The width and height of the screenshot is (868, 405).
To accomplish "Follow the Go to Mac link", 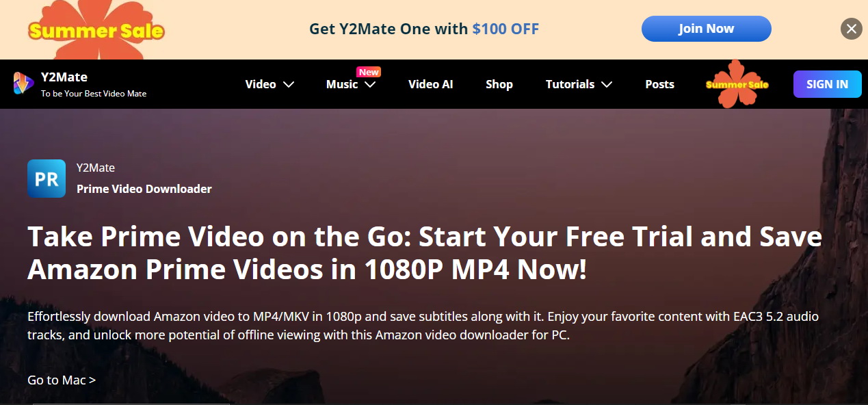I will pos(62,380).
